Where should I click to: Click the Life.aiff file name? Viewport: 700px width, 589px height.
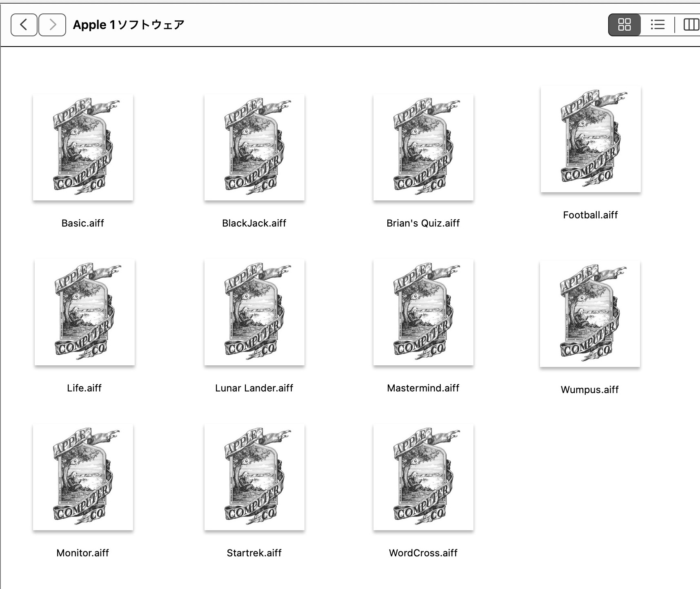84,388
